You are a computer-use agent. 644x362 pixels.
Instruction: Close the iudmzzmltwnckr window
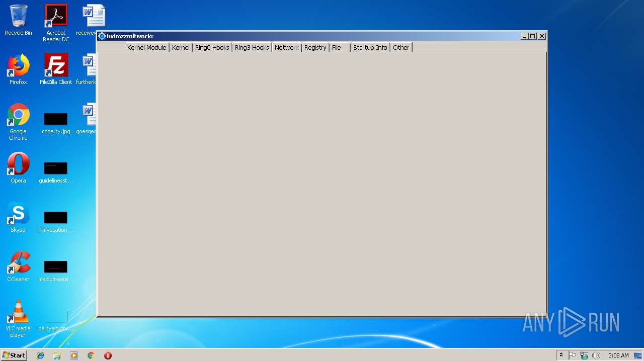[542, 36]
